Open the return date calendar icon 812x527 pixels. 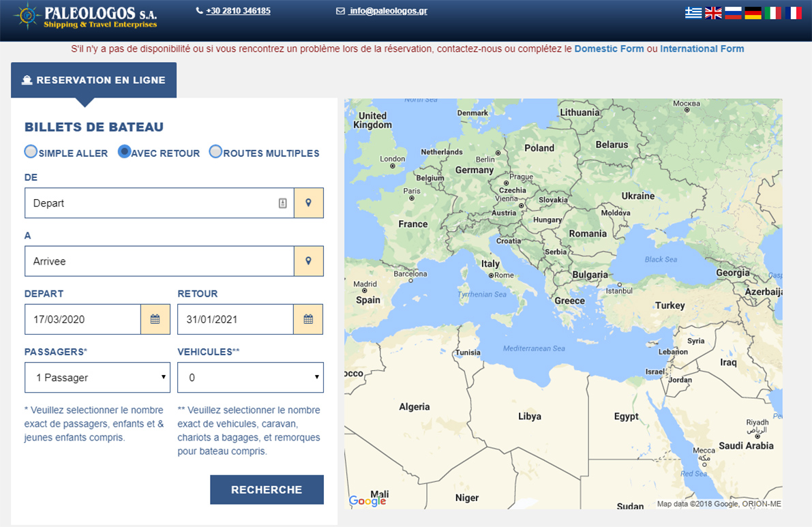(x=308, y=319)
